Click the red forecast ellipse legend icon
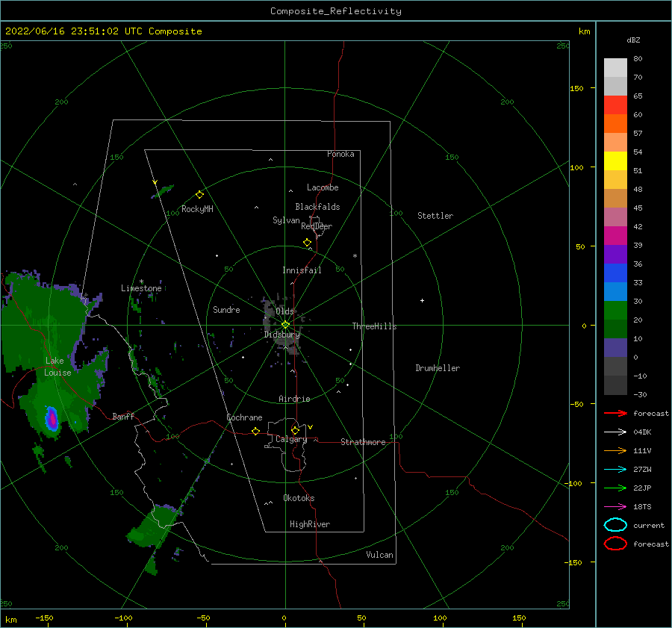Screen dimensions: 672x628 point(615,544)
